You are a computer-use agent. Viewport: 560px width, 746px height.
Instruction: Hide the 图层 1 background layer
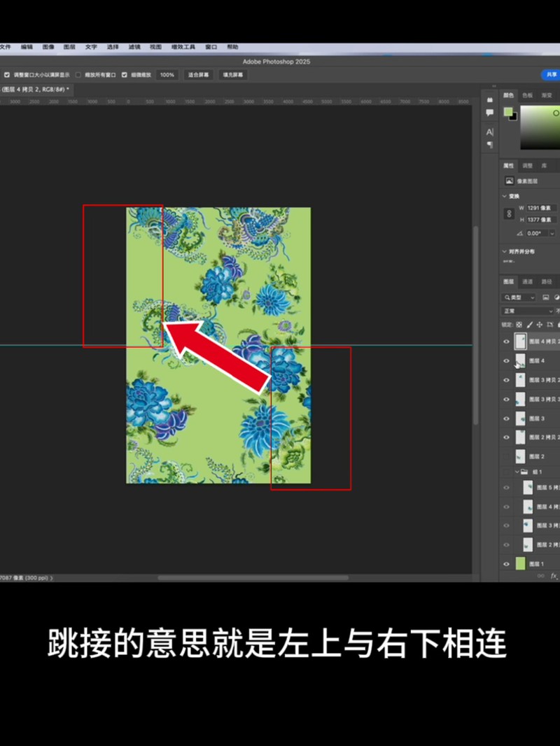pos(507,563)
